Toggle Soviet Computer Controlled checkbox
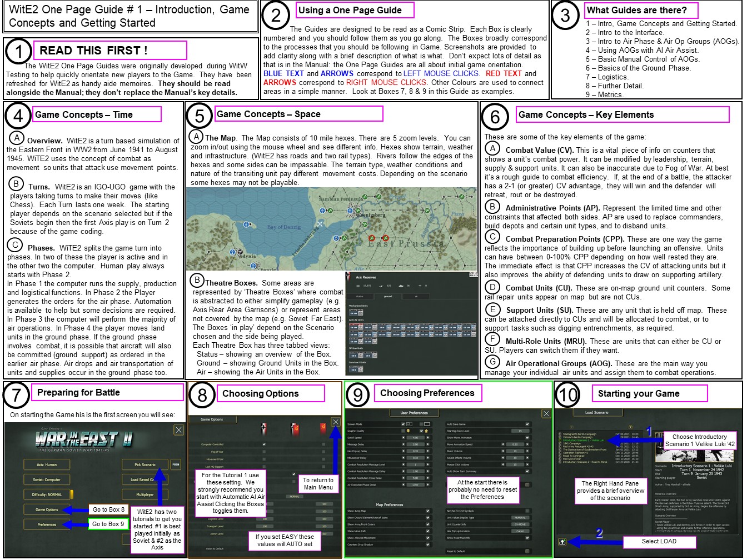 [x=323, y=444]
